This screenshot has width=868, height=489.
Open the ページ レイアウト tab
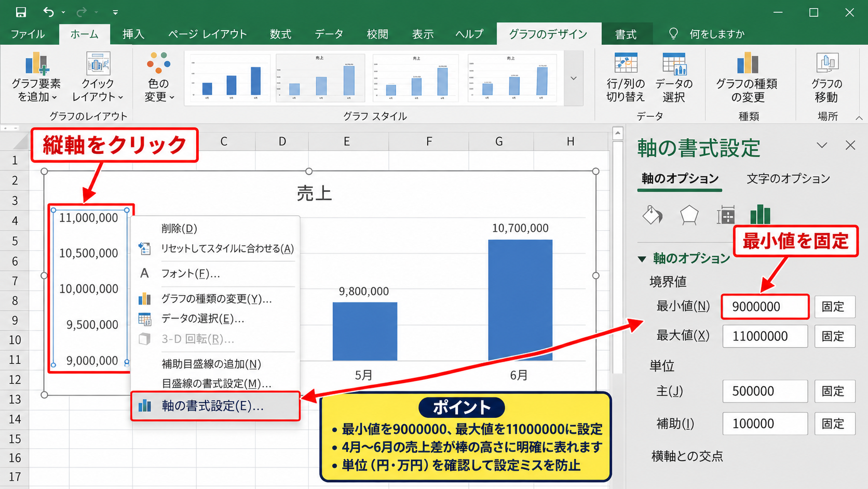tap(207, 34)
